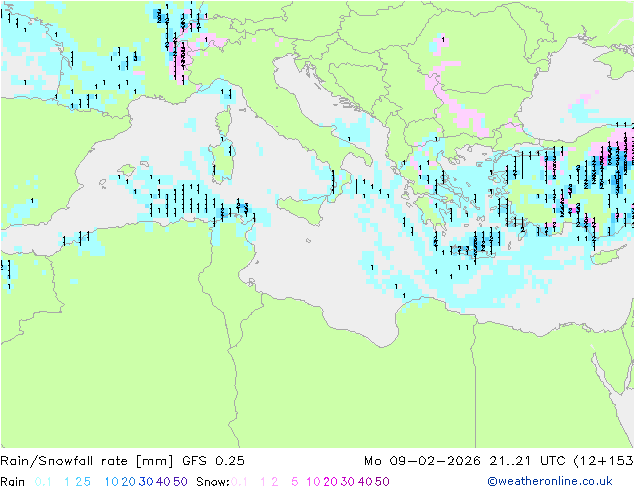
Task: Pick snow legend value 2
Action: click(x=275, y=482)
